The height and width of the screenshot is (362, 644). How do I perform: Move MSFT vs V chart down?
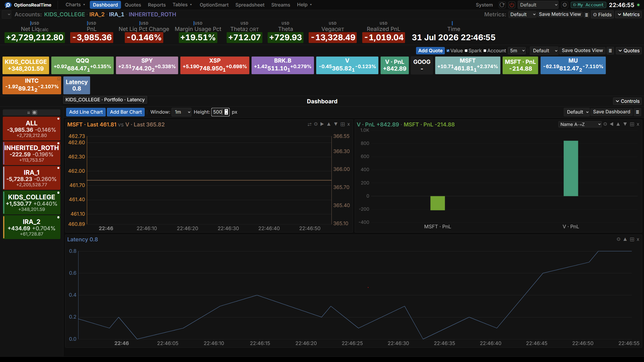click(336, 124)
